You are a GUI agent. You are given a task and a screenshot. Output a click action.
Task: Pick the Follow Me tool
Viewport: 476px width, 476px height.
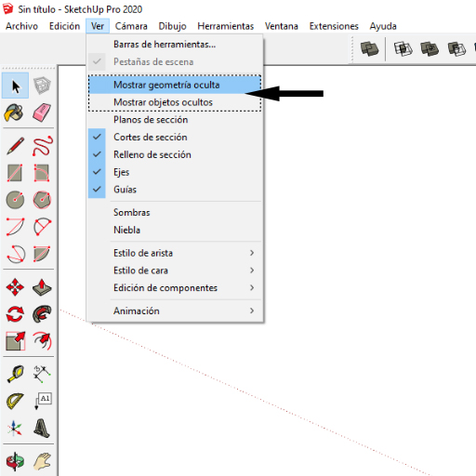[42, 314]
